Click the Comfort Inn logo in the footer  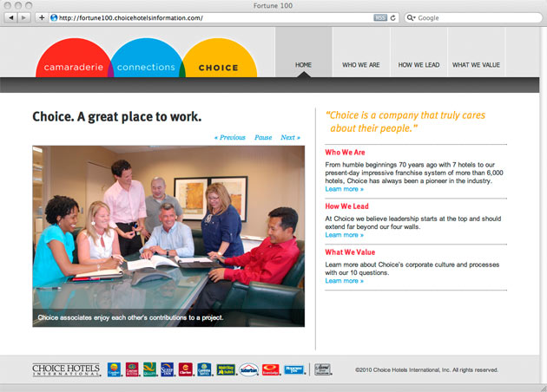pyautogui.click(x=114, y=369)
